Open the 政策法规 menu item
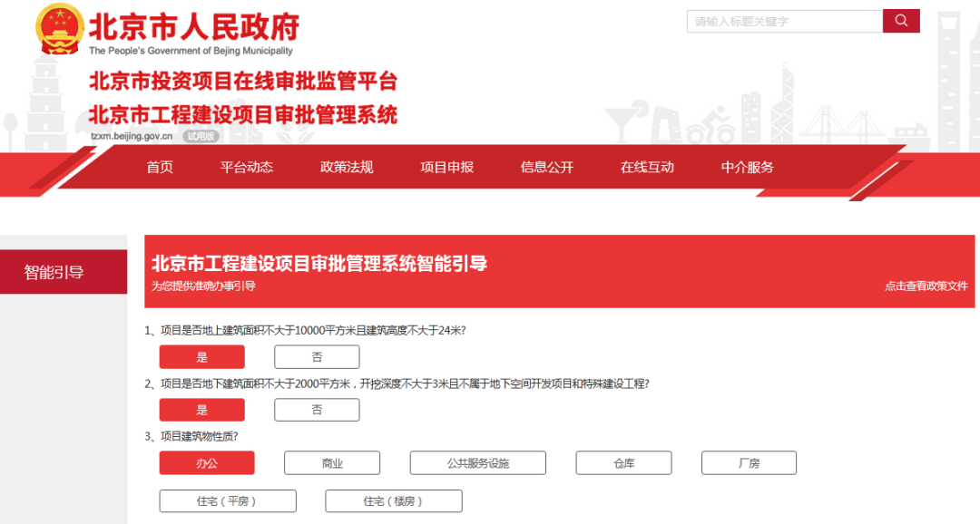Screen dimensions: 980x524 347,167
